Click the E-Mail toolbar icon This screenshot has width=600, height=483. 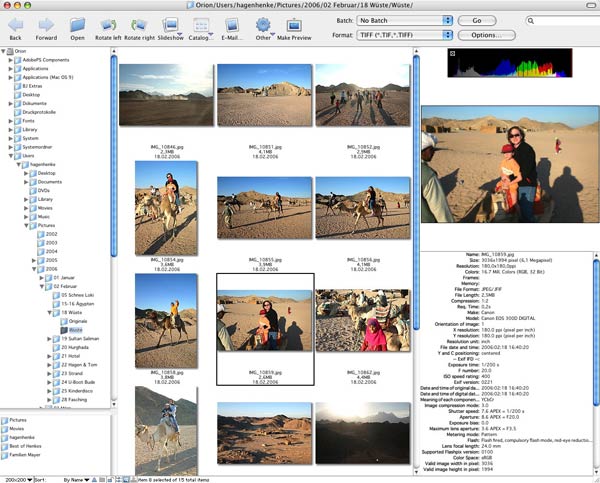232,25
